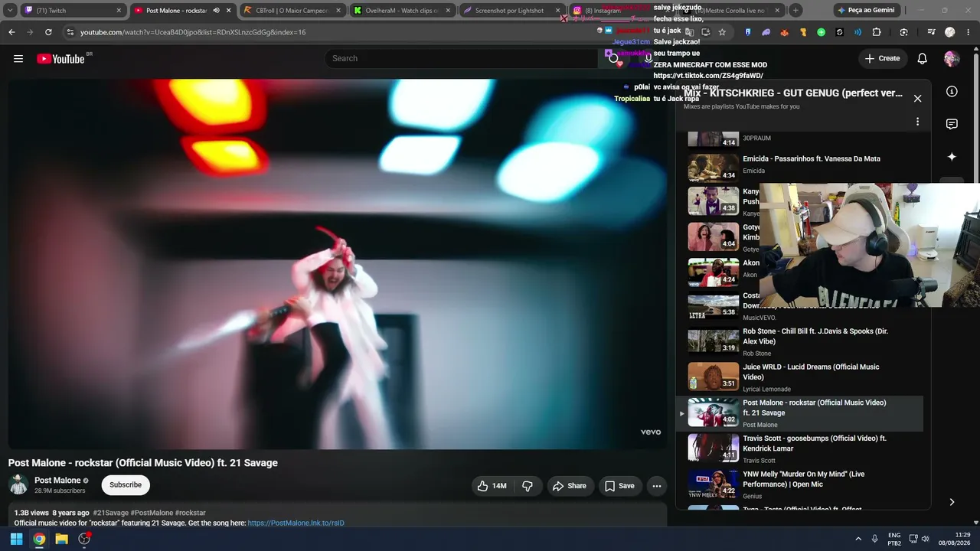
Task: Click the currently playing rockstar playlist thumbnail
Action: click(x=713, y=412)
